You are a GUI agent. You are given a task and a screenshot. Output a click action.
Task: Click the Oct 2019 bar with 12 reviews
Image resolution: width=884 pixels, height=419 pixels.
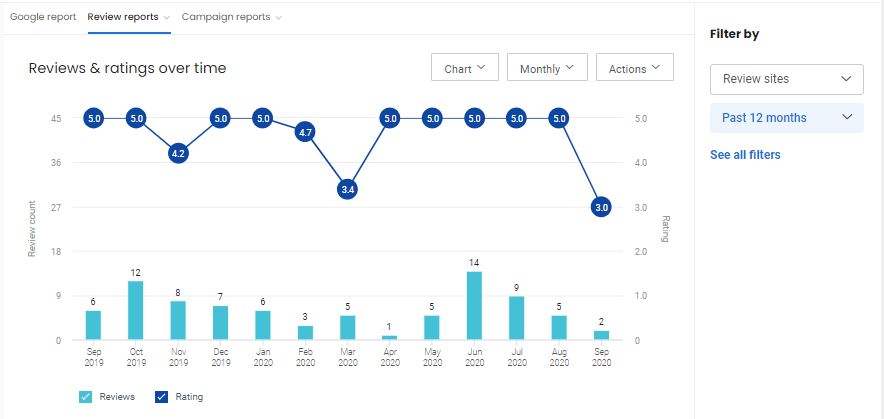pos(135,311)
